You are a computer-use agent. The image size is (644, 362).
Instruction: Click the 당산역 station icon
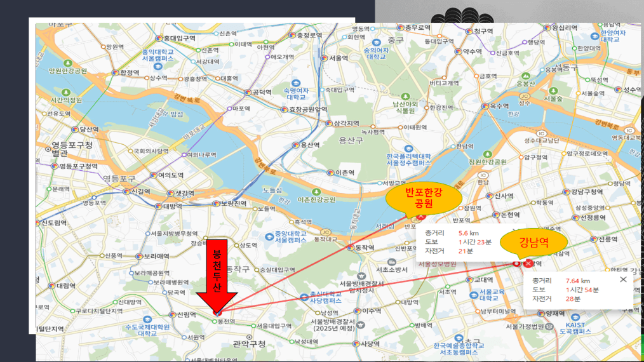[75, 130]
